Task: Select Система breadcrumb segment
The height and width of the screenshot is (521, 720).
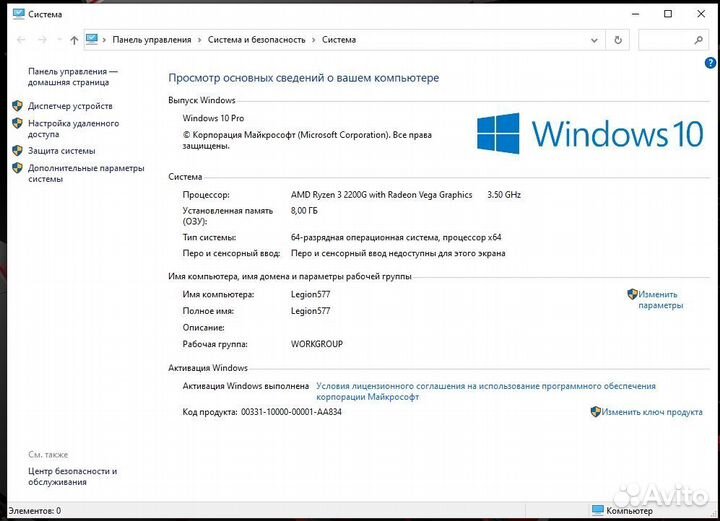Action: [339, 40]
